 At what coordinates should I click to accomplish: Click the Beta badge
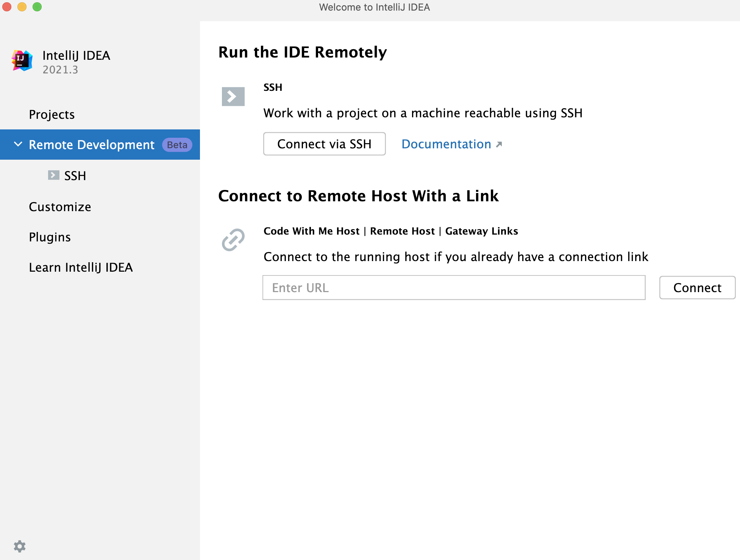click(177, 145)
